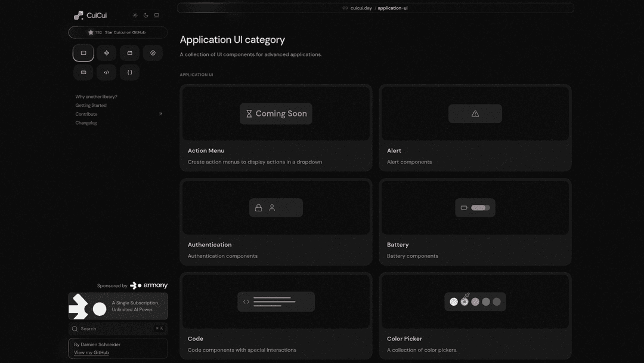Open the Battery component card
Image resolution: width=644 pixels, height=363 pixels.
(475, 222)
